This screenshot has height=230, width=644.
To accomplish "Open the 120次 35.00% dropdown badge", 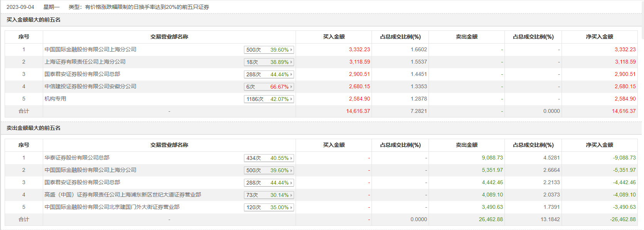I will click(x=269, y=207).
